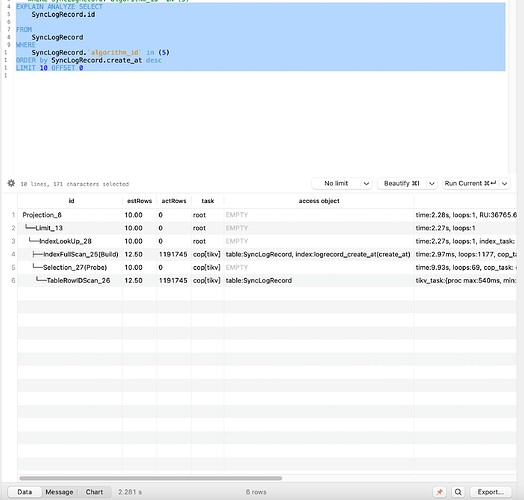Click the estRows column header

point(139,201)
